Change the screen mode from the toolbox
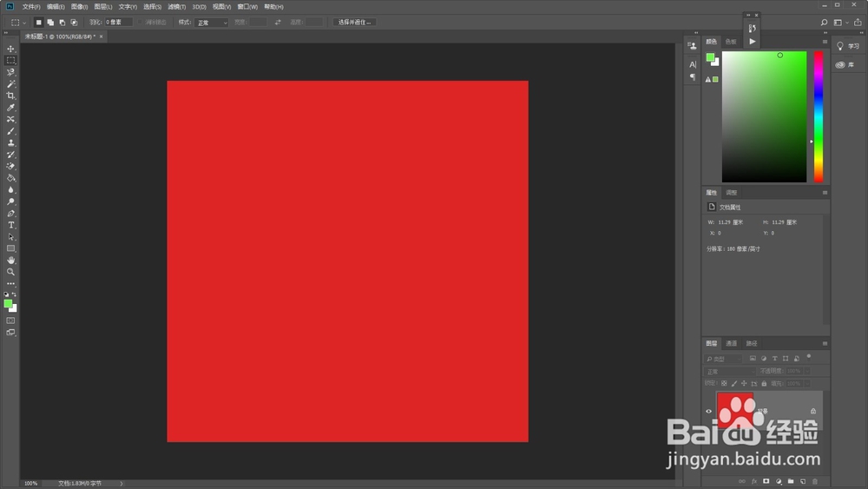Viewport: 868px width, 489px height. point(10,333)
